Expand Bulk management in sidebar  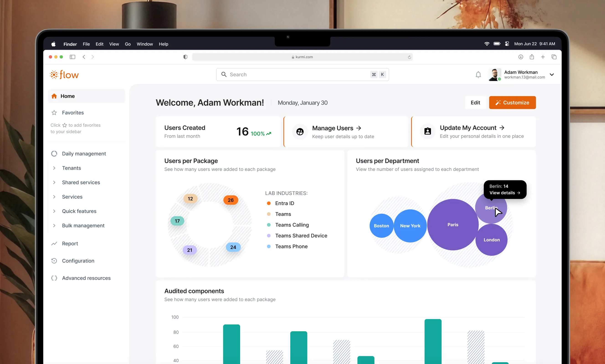click(54, 225)
